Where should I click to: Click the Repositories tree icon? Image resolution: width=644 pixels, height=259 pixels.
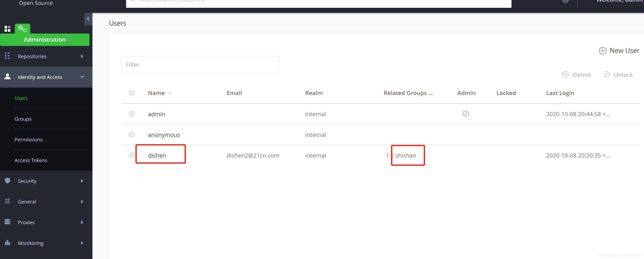coord(7,56)
